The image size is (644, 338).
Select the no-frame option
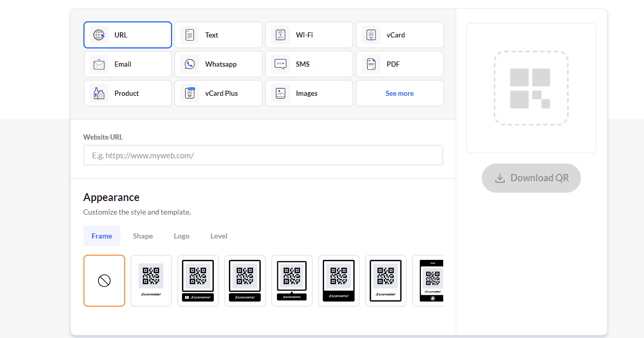pyautogui.click(x=104, y=281)
